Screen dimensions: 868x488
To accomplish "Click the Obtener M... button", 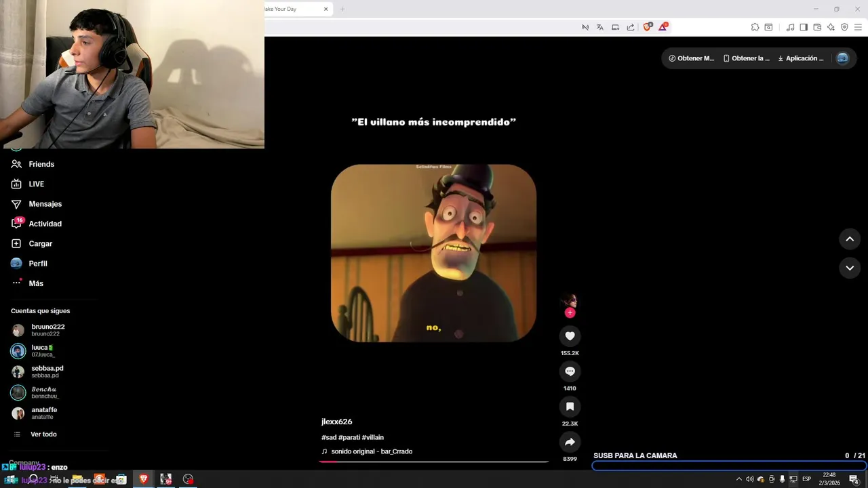I will tap(691, 58).
